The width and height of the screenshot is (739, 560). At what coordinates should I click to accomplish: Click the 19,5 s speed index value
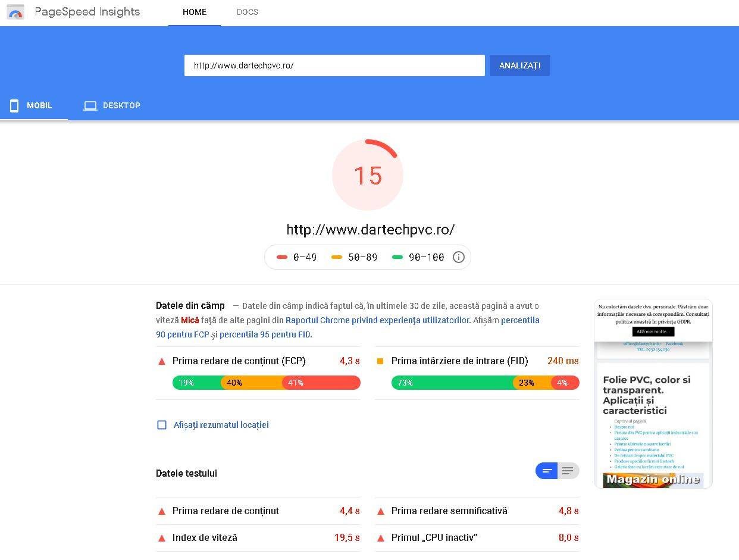click(347, 537)
